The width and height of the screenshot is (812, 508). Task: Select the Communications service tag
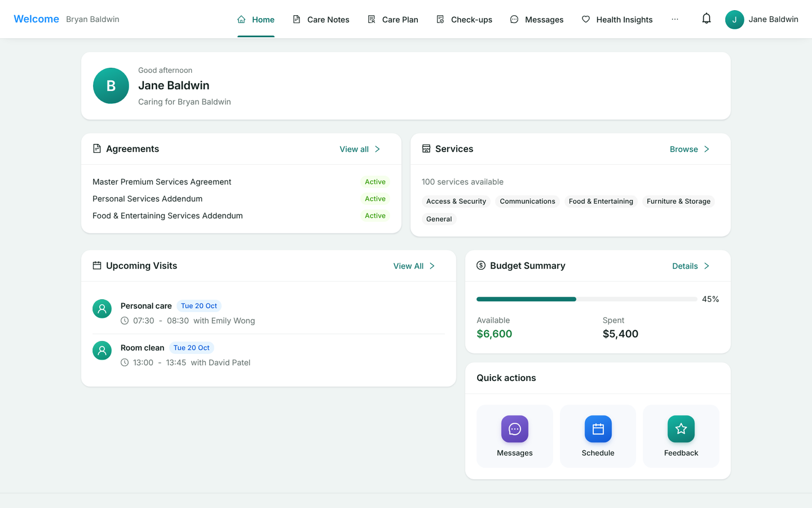coord(527,202)
